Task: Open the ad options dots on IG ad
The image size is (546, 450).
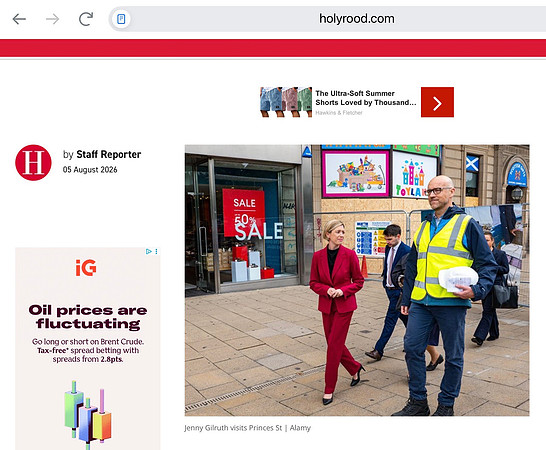Action: [x=156, y=251]
